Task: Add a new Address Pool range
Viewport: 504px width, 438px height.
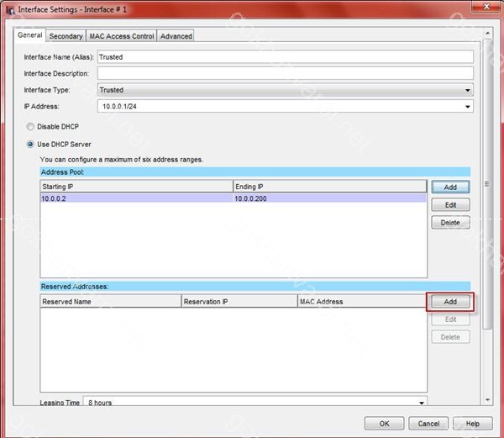Action: [x=450, y=187]
